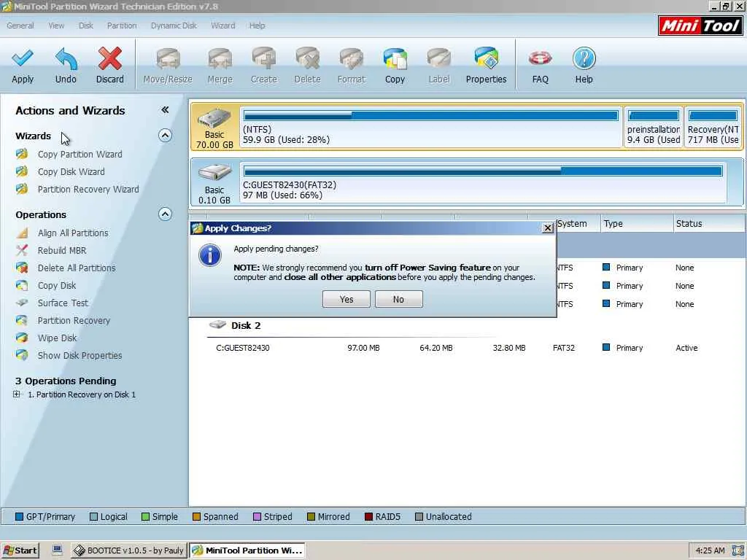
Task: Open the Dynamic Disk menu
Action: [x=174, y=26]
